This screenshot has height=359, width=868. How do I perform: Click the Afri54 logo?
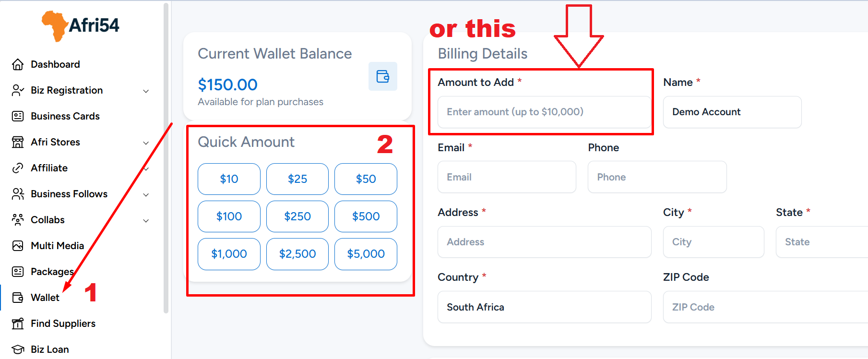pos(81,25)
